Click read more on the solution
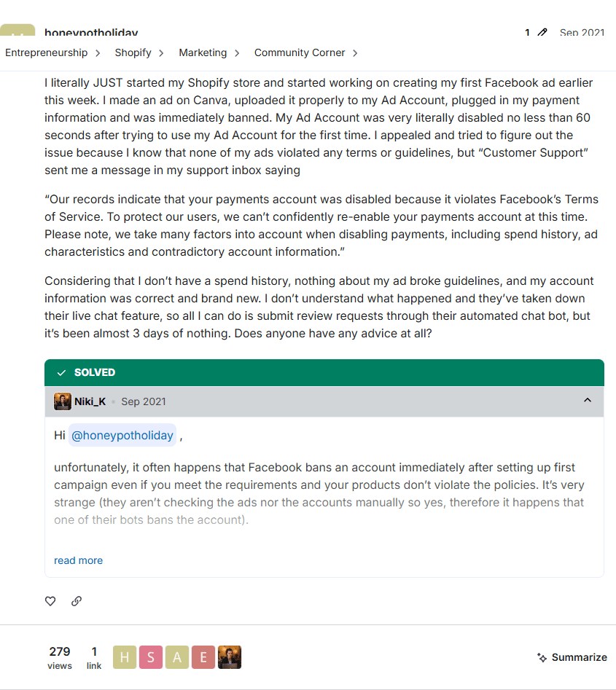The height and width of the screenshot is (690, 616). (79, 560)
